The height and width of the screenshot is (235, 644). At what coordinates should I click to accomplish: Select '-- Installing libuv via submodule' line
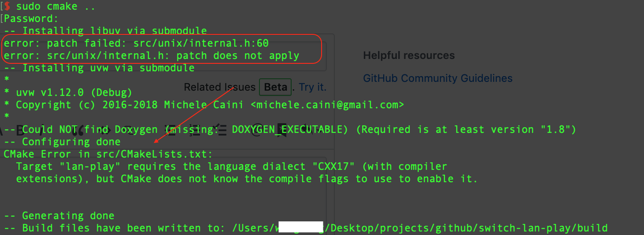click(105, 31)
